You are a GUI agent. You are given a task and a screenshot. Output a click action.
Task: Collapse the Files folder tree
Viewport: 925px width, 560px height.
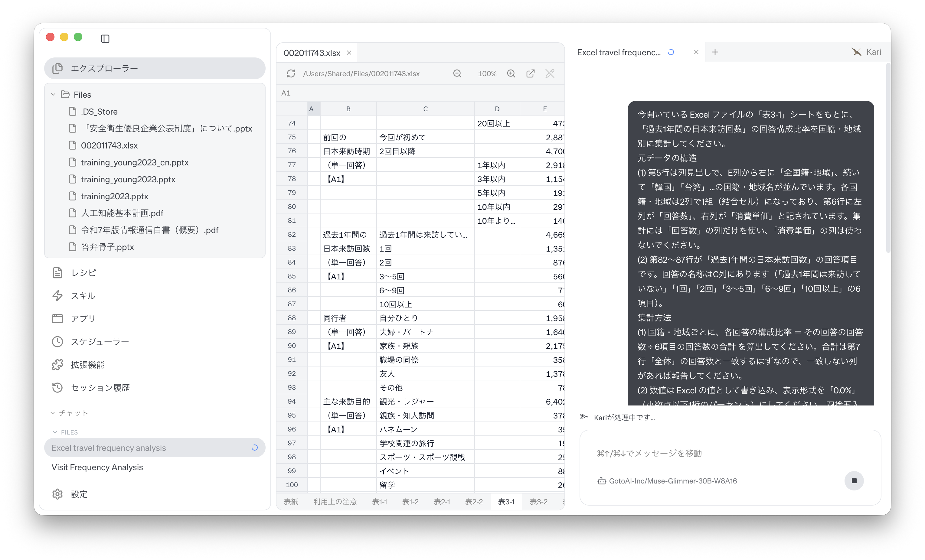pos(53,95)
